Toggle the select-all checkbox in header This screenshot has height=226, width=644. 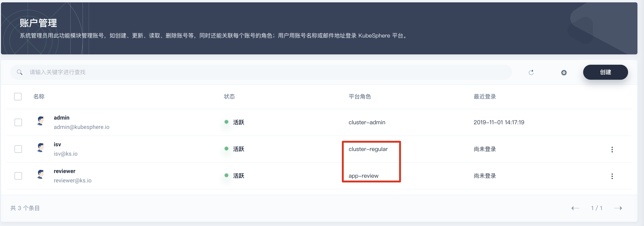[18, 96]
